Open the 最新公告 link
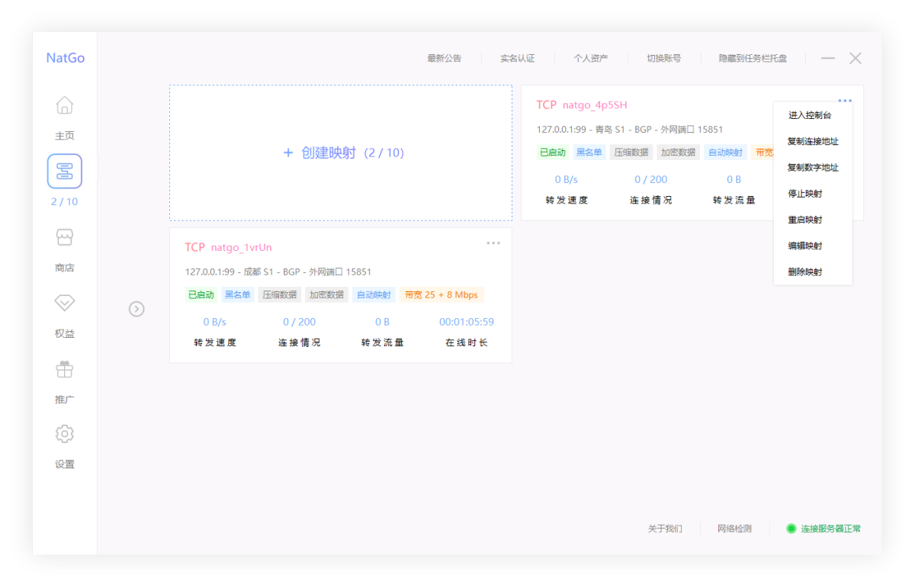The width and height of the screenshot is (915, 588). tap(444, 58)
